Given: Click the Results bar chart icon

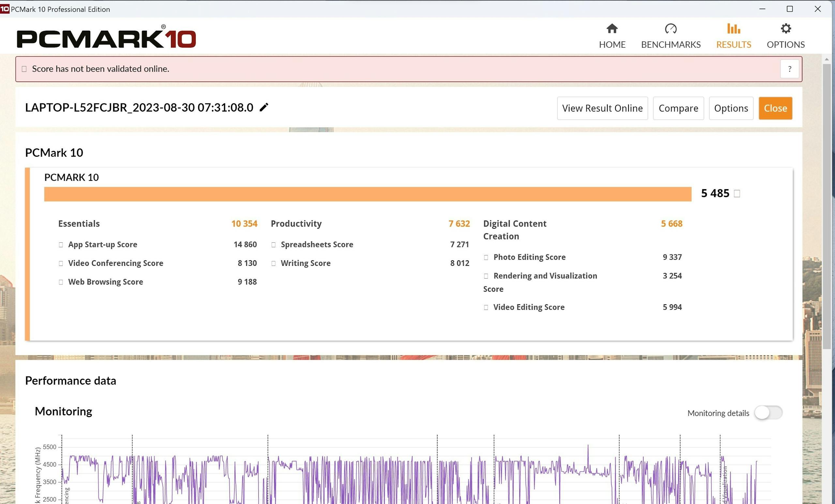Looking at the screenshot, I should click(733, 28).
